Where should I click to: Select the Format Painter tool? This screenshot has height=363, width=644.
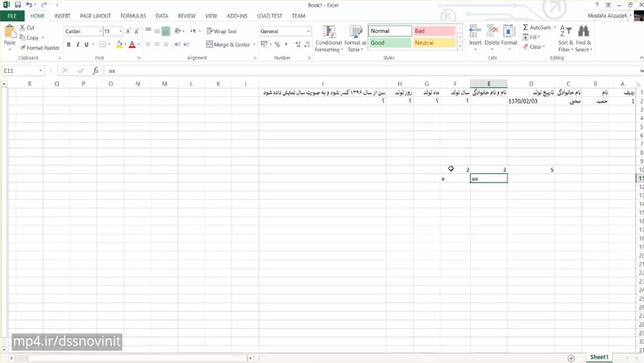pos(40,48)
